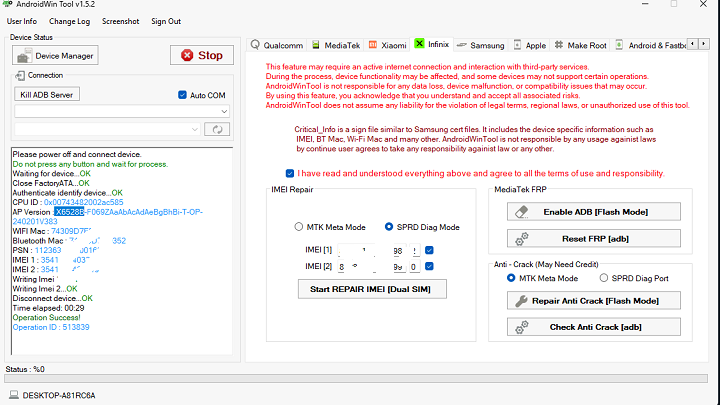This screenshot has width=720, height=405.
Task: Open Device Manager
Action: coord(57,56)
